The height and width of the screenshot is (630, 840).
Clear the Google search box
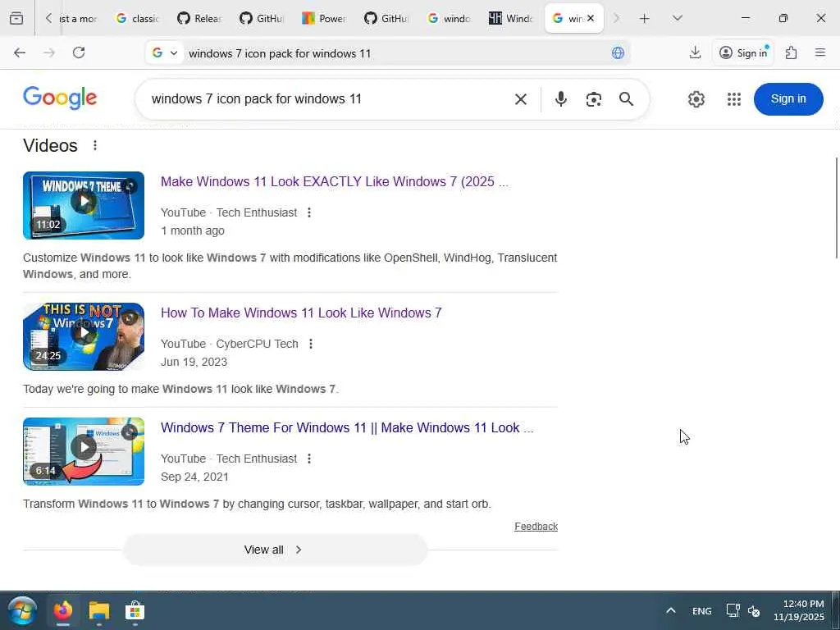tap(521, 99)
